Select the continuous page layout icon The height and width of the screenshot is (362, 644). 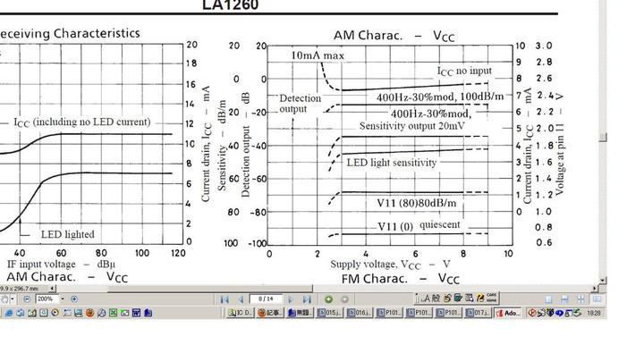(563, 298)
